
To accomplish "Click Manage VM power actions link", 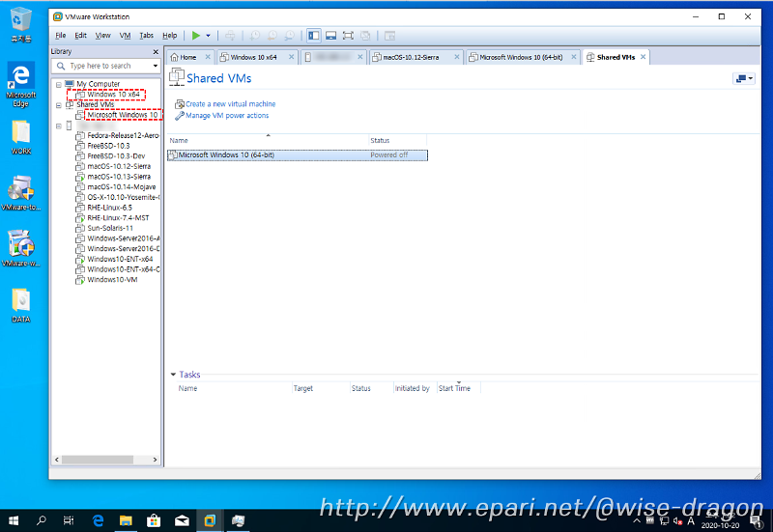I will 227,115.
